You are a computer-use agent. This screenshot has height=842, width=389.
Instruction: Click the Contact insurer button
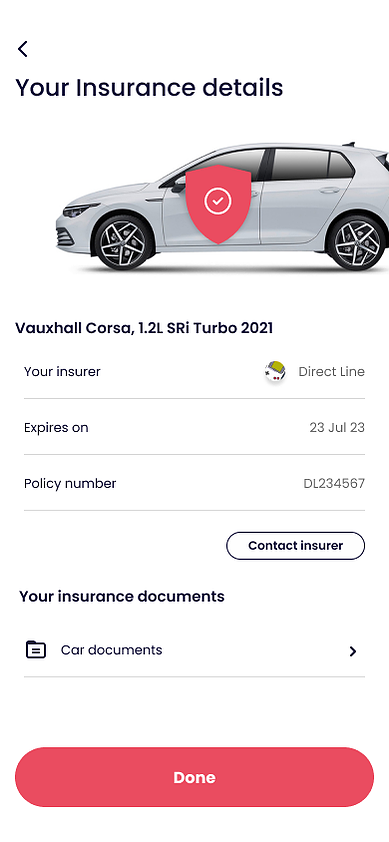[296, 546]
